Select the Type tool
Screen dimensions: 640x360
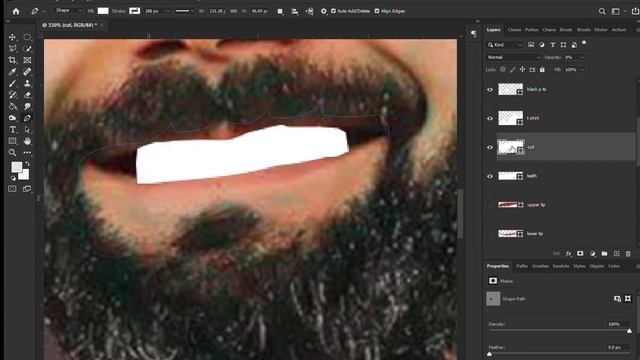coord(13,130)
